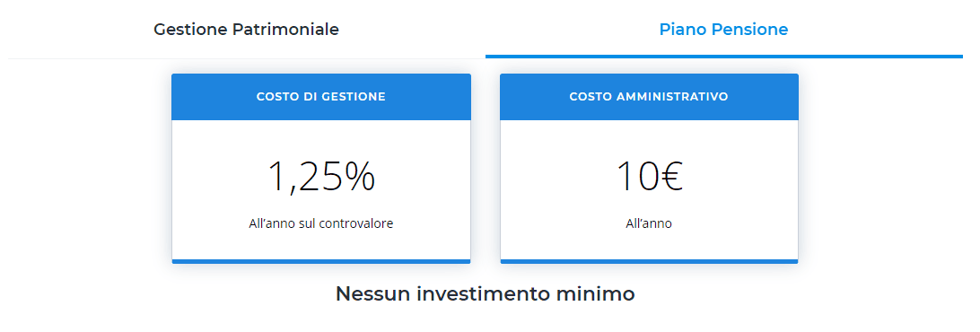Click the blue bottom bar of Costo di Gestione card

point(321,261)
